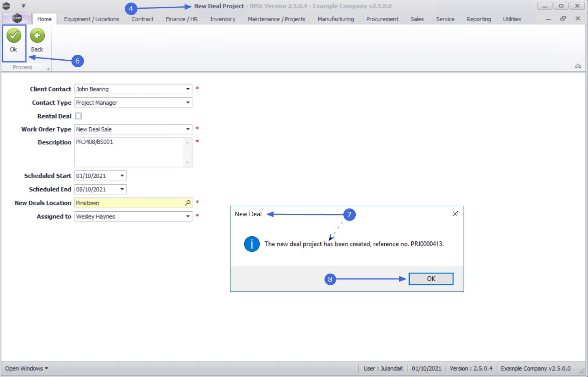Open the Equipment / Locations tab
The image size is (588, 377).
point(91,19)
